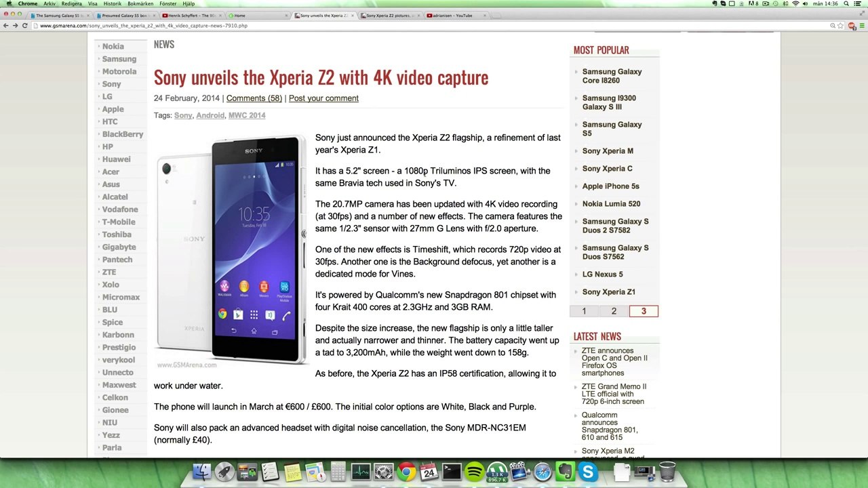868x488 pixels.
Task: Open the Bokmärken menu
Action: [x=140, y=3]
